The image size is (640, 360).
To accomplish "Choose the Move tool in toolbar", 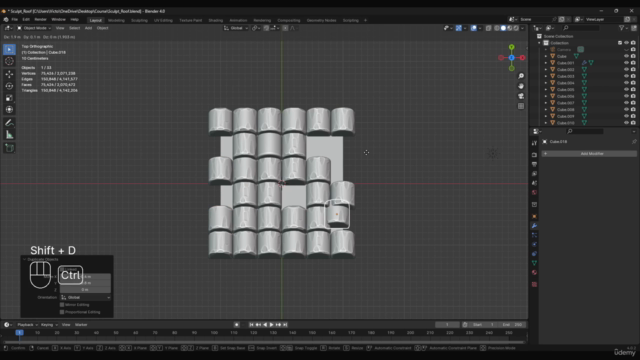I will pyautogui.click(x=9, y=74).
